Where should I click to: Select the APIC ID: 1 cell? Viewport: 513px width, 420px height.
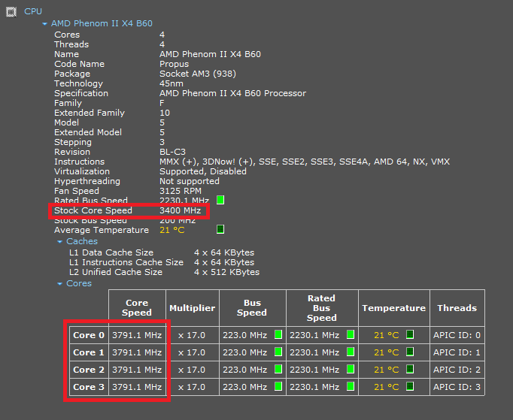pyautogui.click(x=457, y=352)
